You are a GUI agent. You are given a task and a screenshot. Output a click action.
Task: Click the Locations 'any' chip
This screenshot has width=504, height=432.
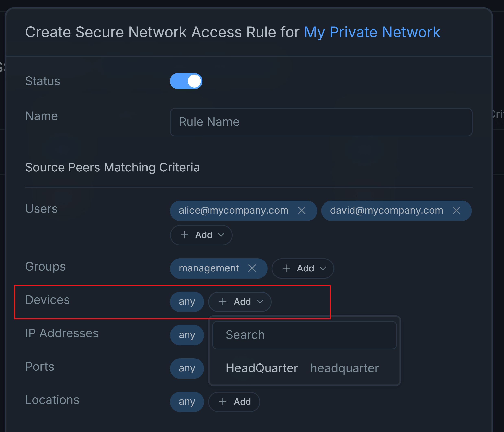(187, 402)
